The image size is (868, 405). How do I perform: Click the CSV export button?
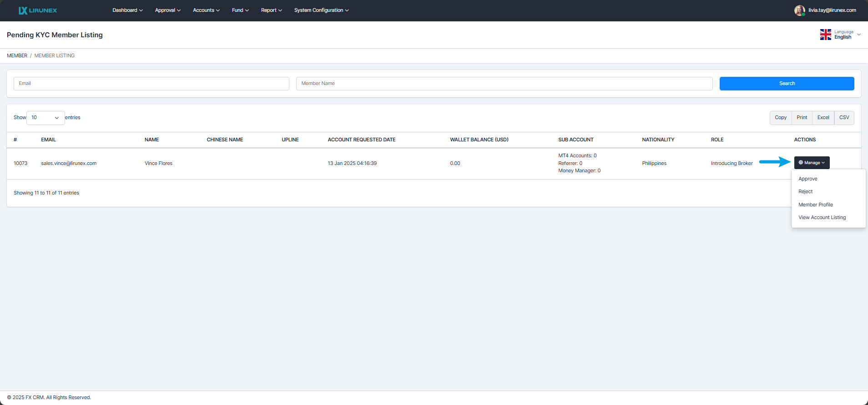(x=844, y=118)
